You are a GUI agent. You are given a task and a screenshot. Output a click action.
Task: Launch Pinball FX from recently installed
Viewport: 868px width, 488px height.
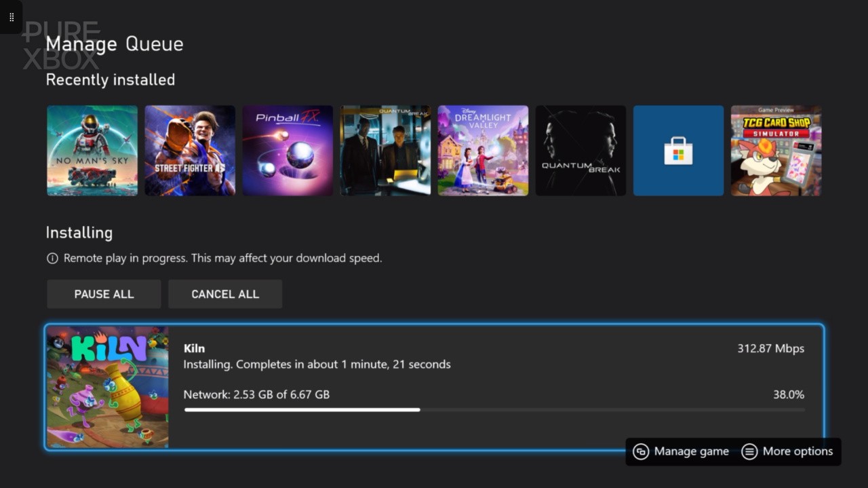click(288, 150)
